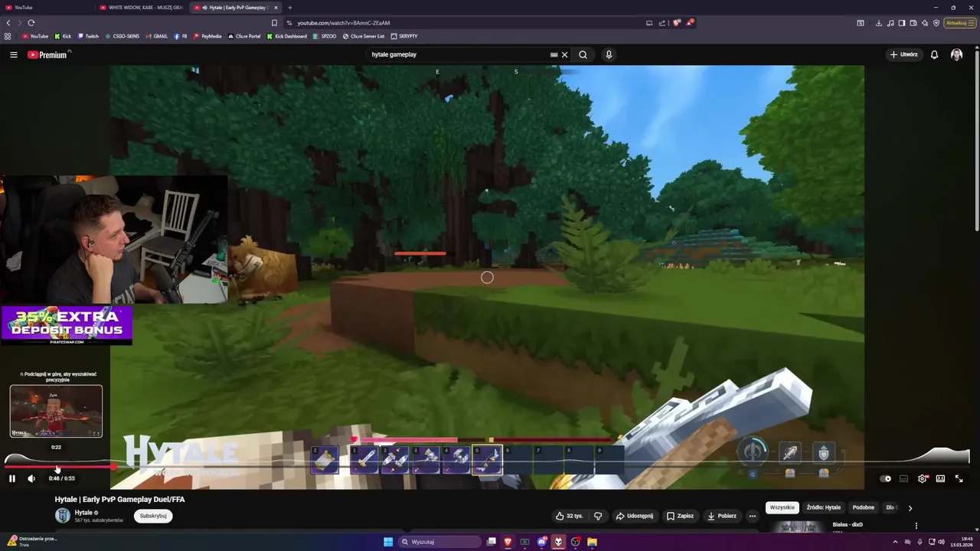Viewport: 980px width, 551px height.
Task: Open the Białas - dixD recommended video thumbnail
Action: 797,527
